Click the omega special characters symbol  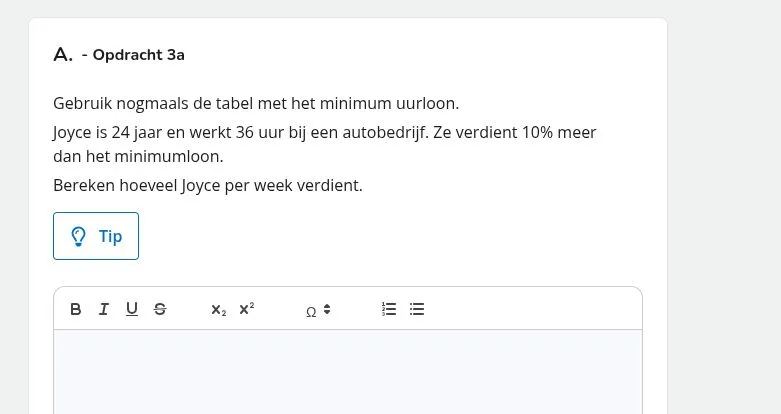[311, 311]
